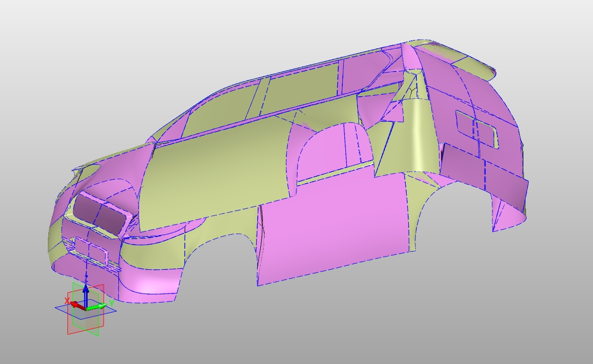
Task: Click the origin point of the triad
Action: pyautogui.click(x=86, y=309)
